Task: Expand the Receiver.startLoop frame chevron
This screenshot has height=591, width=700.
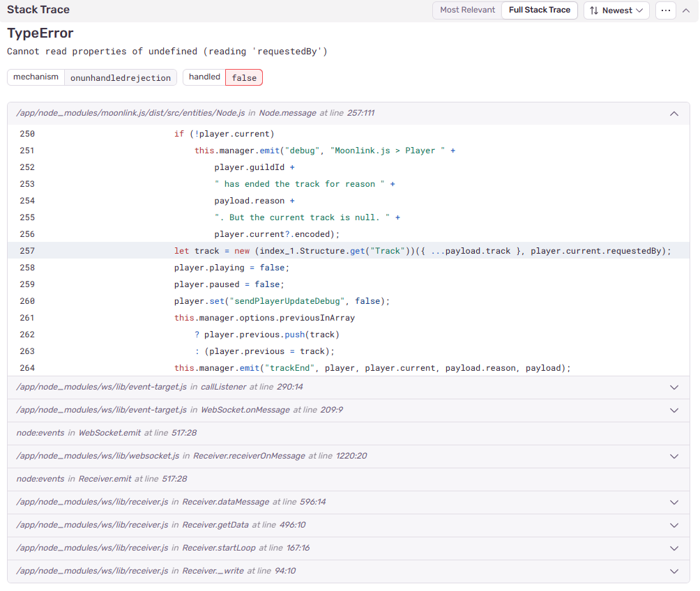Action: point(674,548)
